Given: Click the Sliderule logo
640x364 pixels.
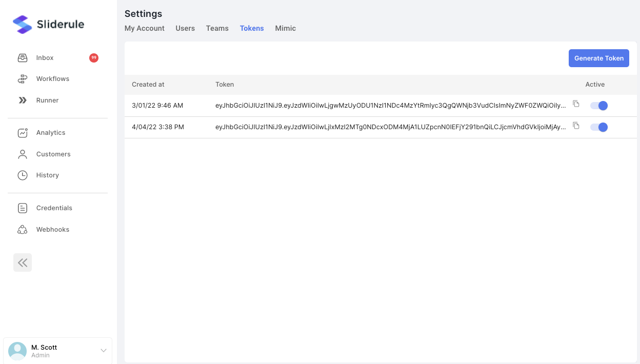Looking at the screenshot, I should [x=48, y=24].
